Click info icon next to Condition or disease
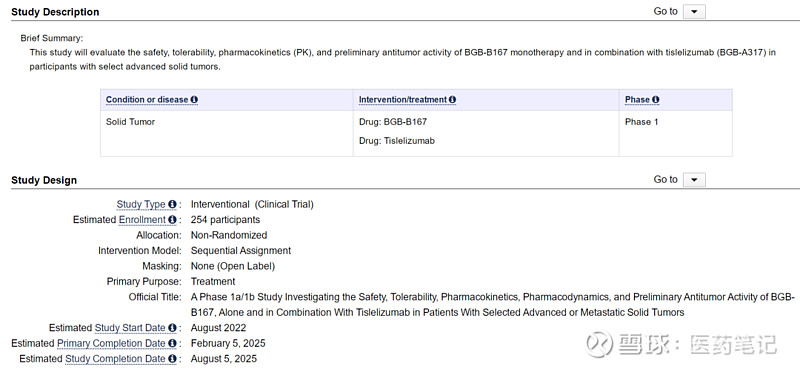 tap(194, 100)
